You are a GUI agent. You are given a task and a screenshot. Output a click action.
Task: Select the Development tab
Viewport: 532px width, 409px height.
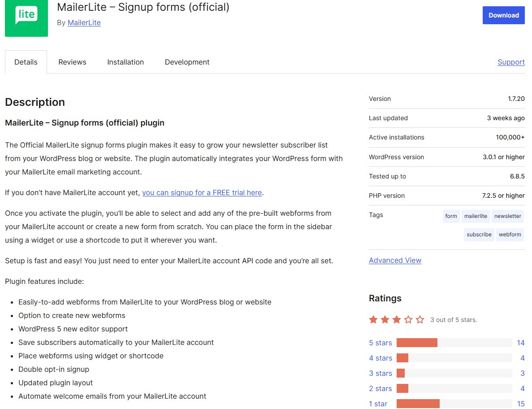187,62
